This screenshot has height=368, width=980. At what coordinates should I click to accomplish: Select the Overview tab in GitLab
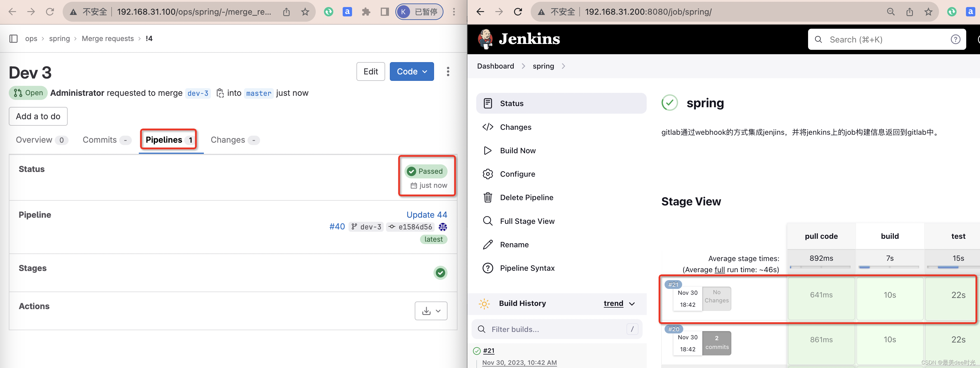point(34,139)
